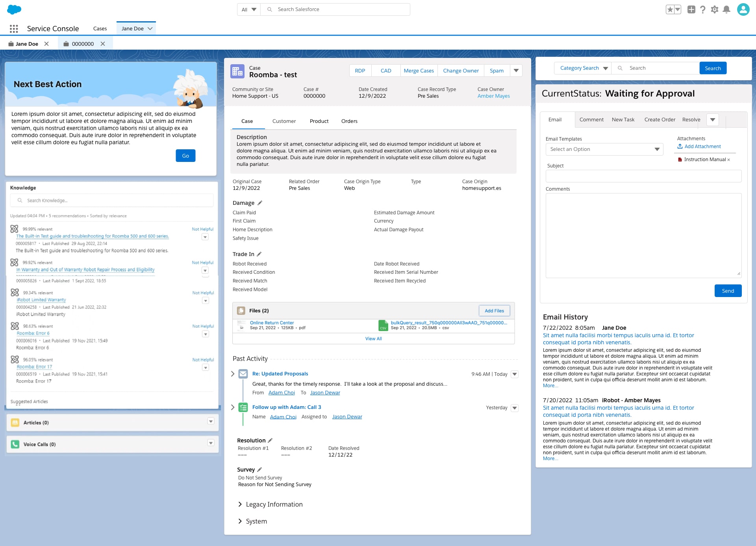Screen dimensions: 756x546
Task: Close the 0000000 case subtab
Action: point(103,44)
